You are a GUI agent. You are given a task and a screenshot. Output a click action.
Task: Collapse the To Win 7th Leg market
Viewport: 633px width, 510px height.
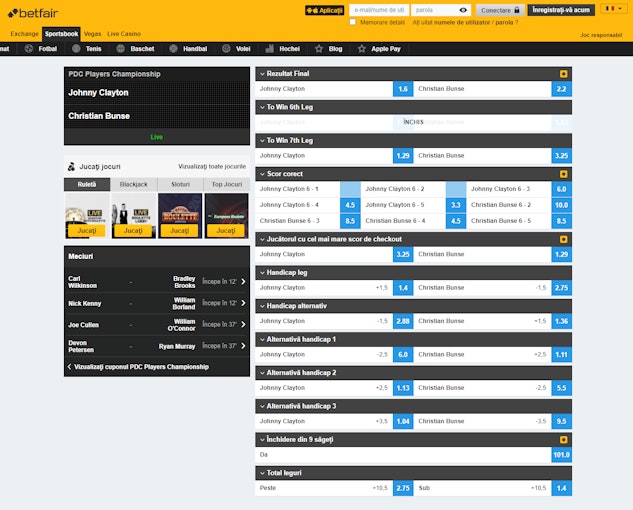(262, 141)
